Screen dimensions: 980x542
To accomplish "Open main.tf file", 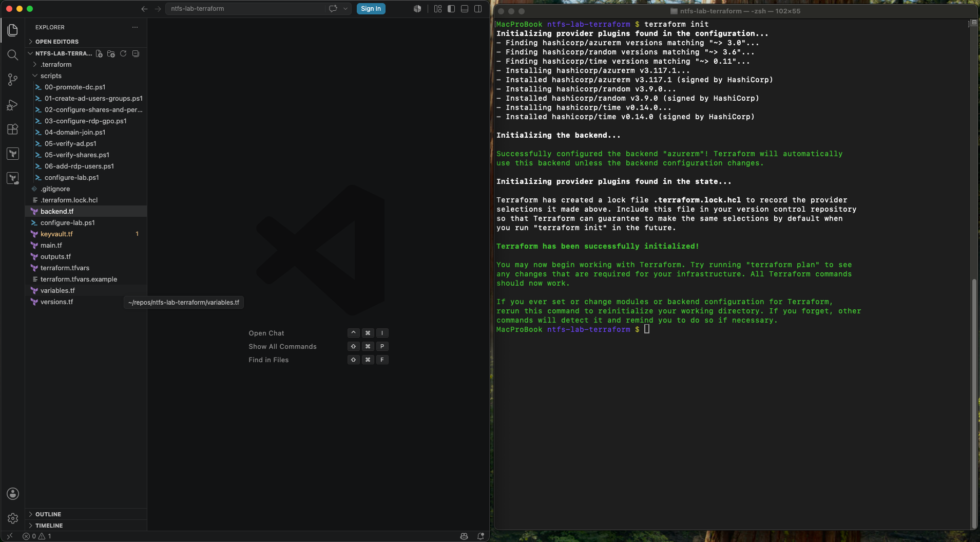I will coord(86,246).
